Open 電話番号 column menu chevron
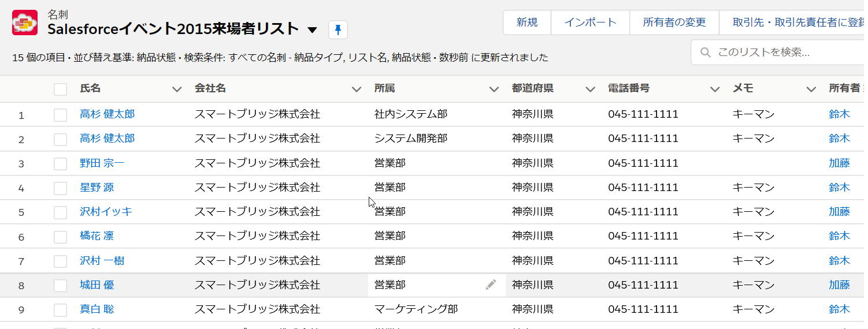The image size is (868, 329). (715, 89)
